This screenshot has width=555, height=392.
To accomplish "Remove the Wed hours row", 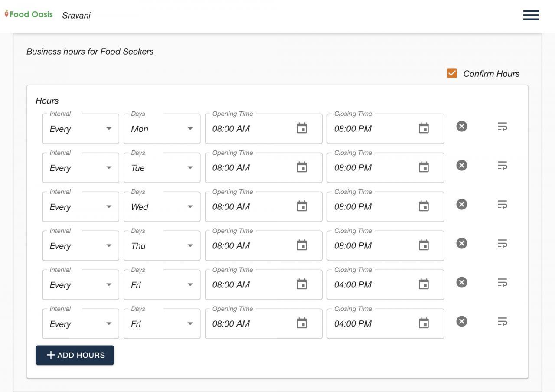I will [462, 204].
